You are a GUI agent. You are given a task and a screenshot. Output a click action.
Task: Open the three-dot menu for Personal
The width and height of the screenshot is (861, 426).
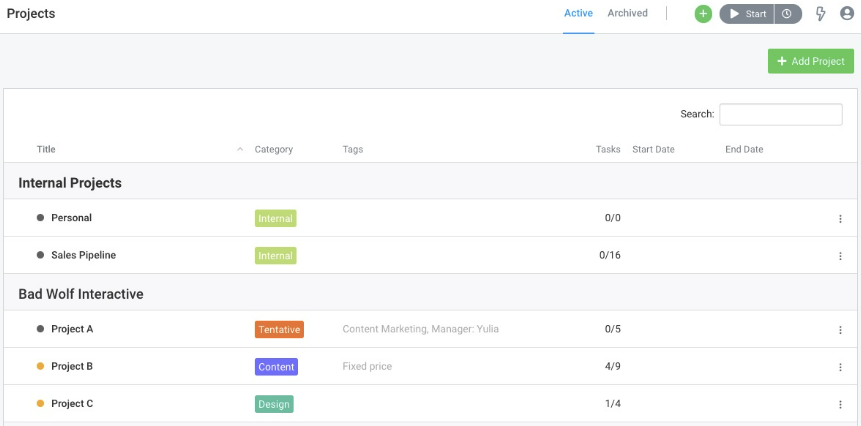click(x=840, y=219)
